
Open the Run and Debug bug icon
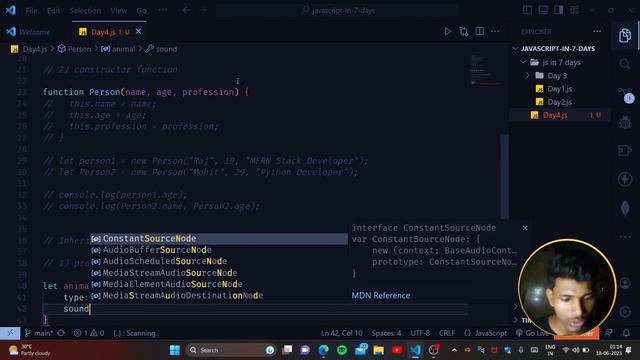pyautogui.click(x=625, y=122)
